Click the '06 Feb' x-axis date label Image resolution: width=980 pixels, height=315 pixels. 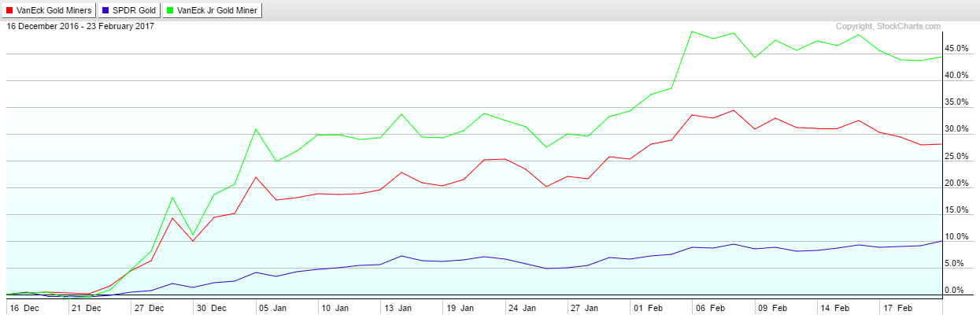click(x=708, y=308)
